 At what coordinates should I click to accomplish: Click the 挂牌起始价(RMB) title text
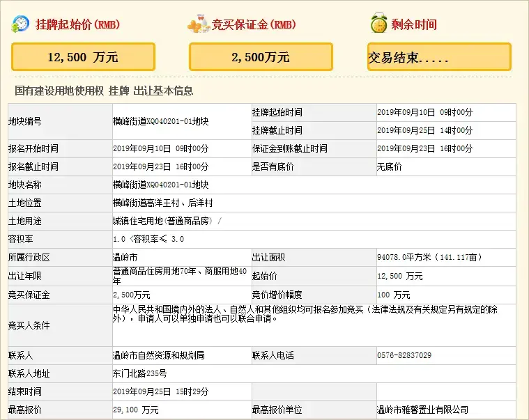click(77, 25)
